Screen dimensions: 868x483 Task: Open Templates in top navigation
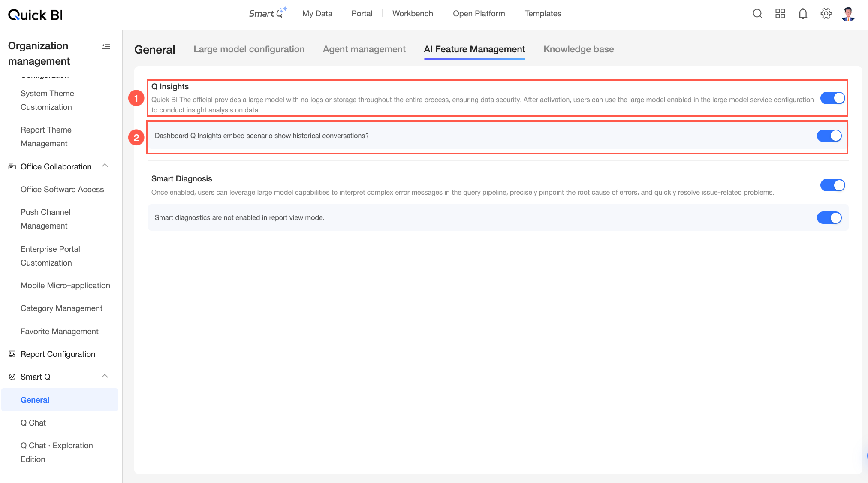click(x=543, y=14)
